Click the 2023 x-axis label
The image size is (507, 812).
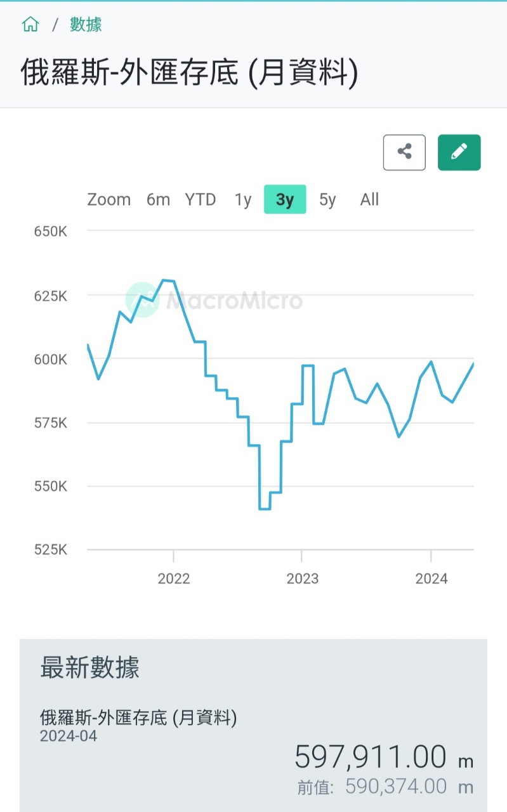302,579
